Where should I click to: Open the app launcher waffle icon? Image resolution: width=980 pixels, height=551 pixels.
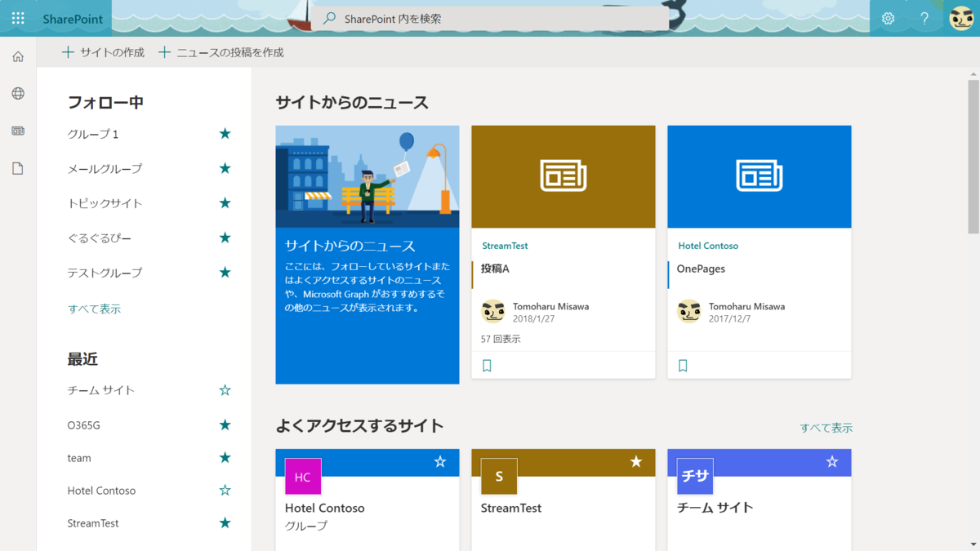pos(18,18)
